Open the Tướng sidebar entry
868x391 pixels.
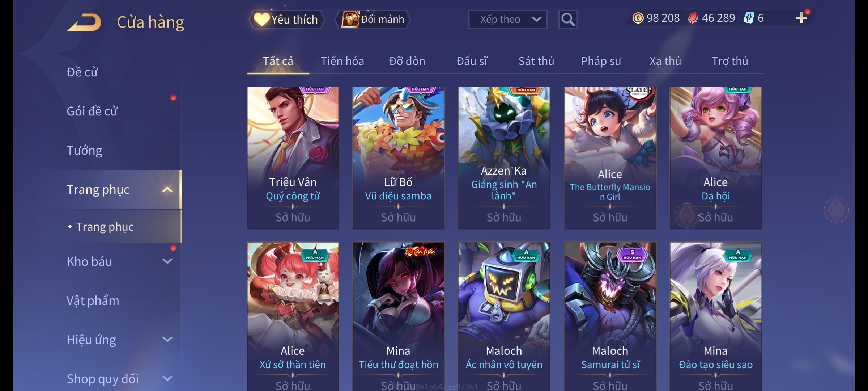pyautogui.click(x=84, y=150)
